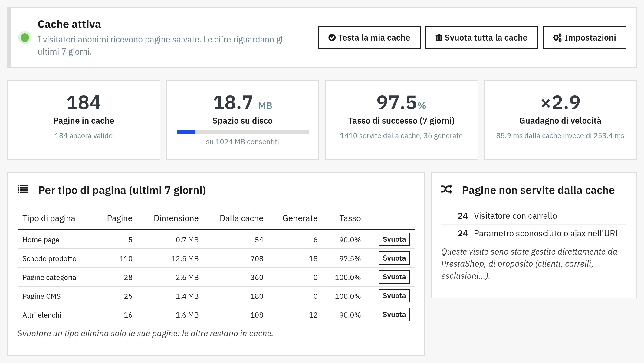Select the Tipo di pagina column header
This screenshot has height=363, width=644.
click(49, 218)
